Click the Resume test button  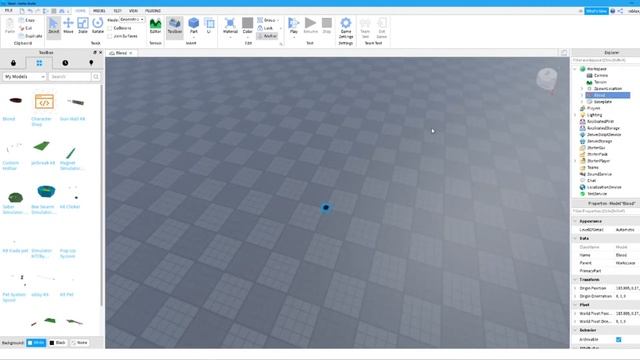310,26
